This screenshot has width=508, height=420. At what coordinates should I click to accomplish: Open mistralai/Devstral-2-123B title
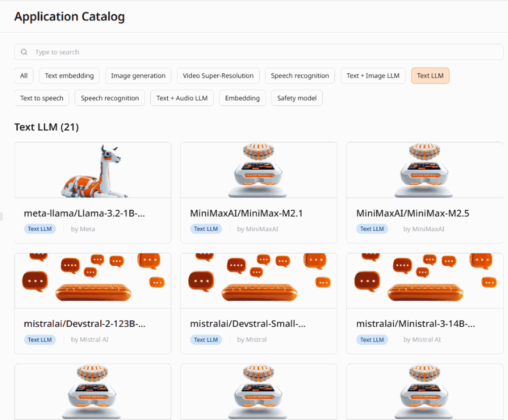84,324
